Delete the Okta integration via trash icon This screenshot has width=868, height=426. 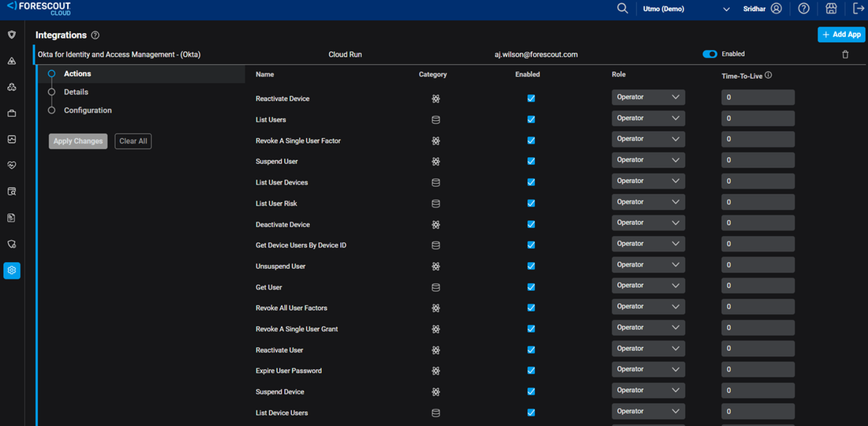coord(846,54)
